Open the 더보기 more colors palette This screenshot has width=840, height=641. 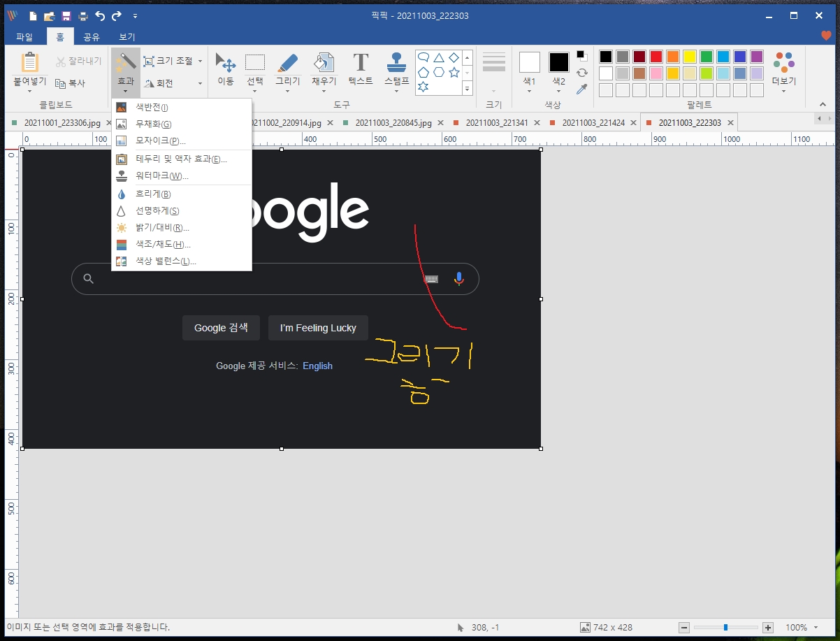click(784, 70)
